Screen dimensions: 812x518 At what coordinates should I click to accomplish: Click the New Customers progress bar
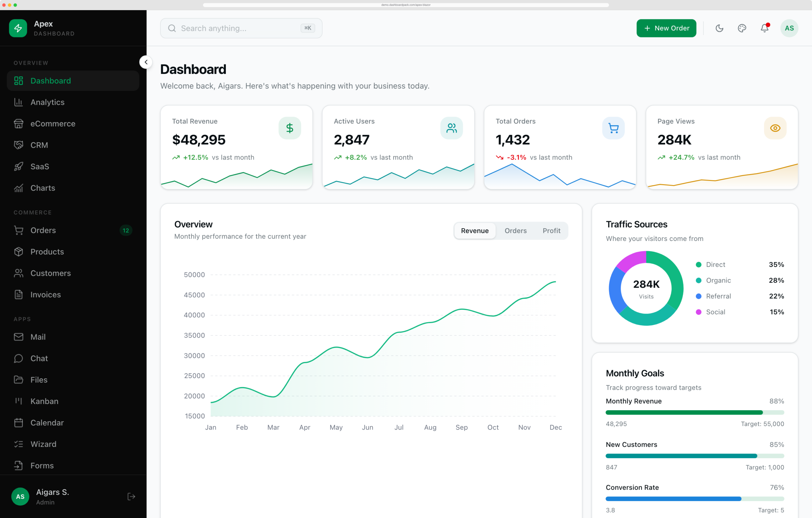pos(695,456)
